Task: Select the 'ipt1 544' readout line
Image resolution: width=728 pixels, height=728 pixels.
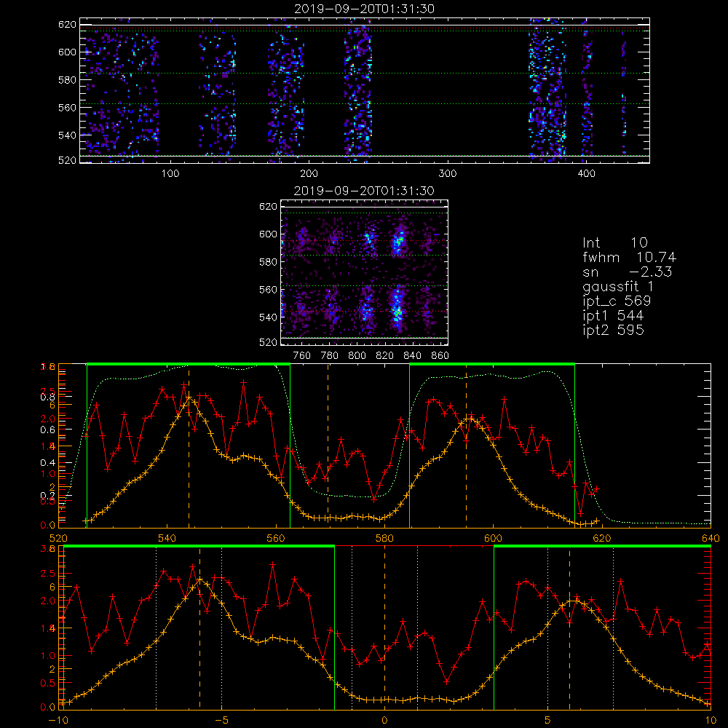Action: (613, 316)
